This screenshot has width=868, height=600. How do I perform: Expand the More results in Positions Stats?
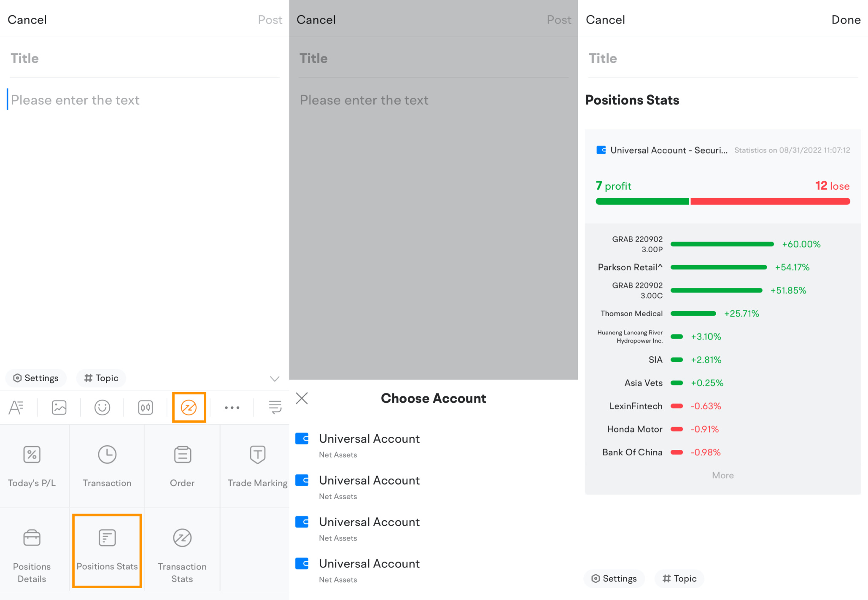click(x=723, y=475)
